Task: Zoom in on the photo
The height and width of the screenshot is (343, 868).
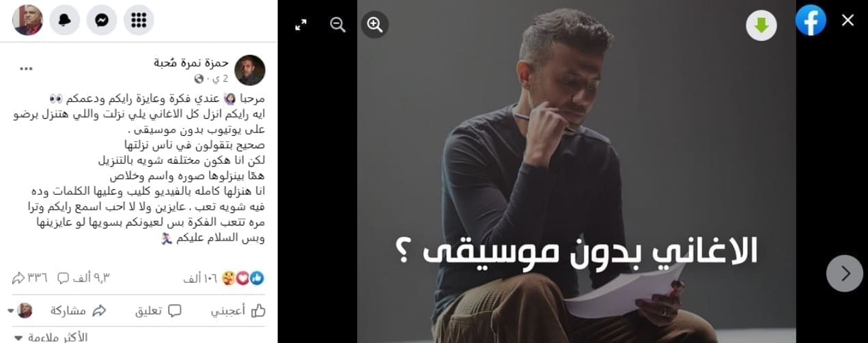Action: (374, 25)
